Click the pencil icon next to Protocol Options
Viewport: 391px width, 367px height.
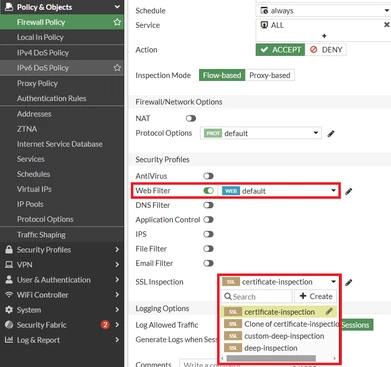click(331, 134)
